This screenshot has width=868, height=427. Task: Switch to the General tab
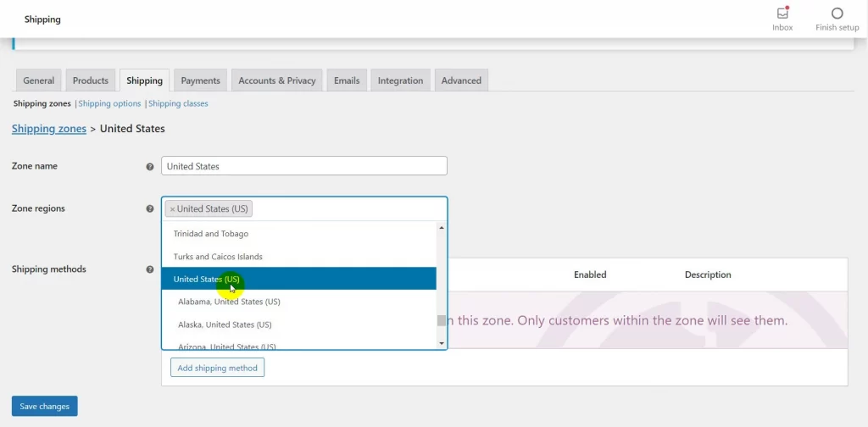[x=39, y=80]
